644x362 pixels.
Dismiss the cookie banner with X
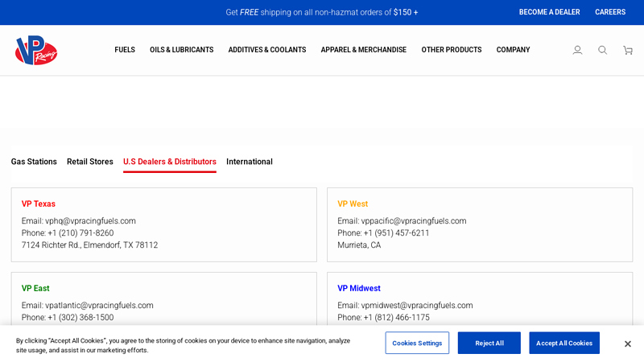point(628,343)
